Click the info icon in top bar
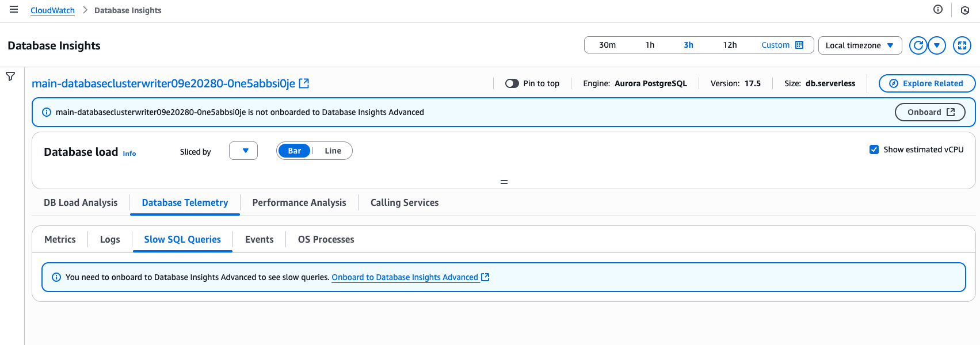The width and height of the screenshot is (980, 345). point(938,9)
